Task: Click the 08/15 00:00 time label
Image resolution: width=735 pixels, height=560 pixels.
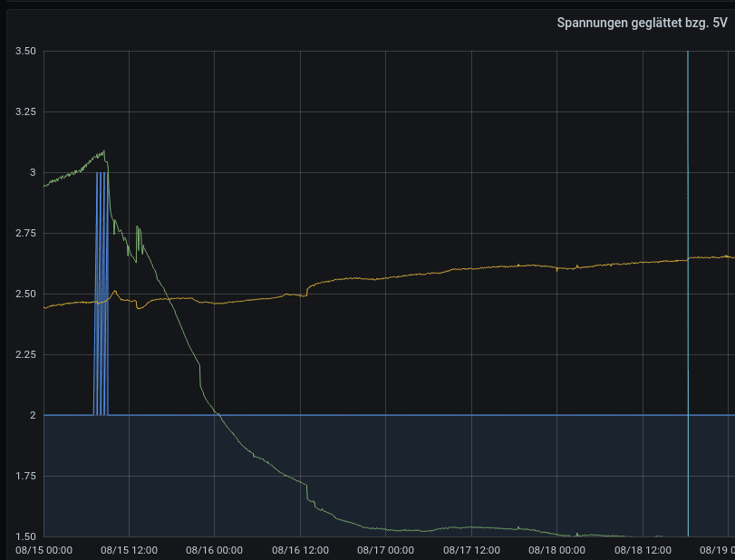Action: 44,550
